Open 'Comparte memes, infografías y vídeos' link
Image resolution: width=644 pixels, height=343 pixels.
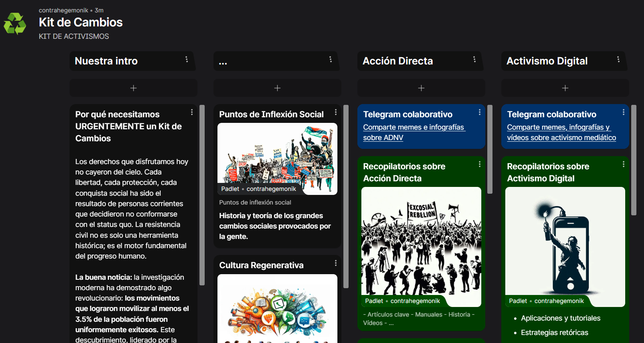click(561, 132)
